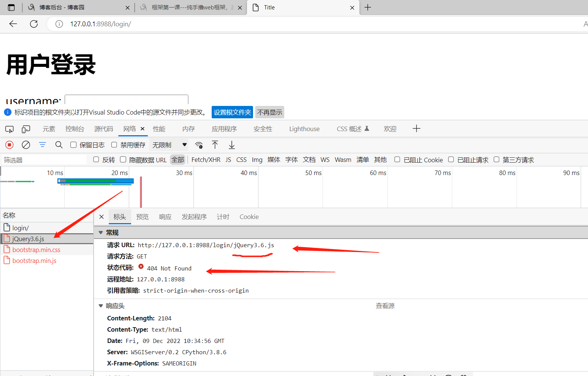This screenshot has width=588, height=376.
Task: Check 第三方请求 filter
Action: tap(497, 160)
